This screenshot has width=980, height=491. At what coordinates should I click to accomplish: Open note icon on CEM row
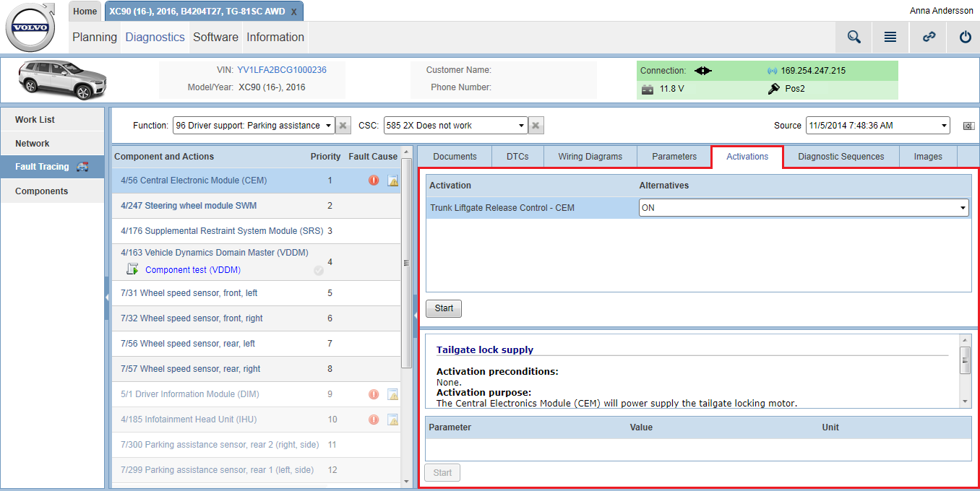(393, 181)
